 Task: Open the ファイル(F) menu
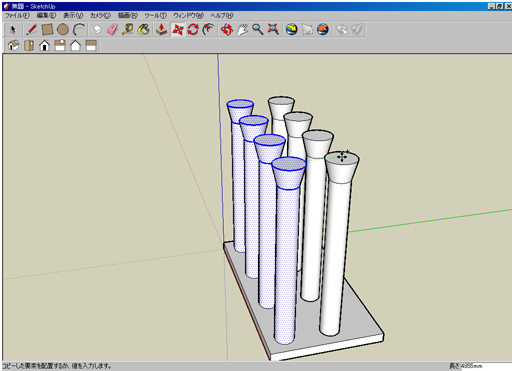[17, 15]
